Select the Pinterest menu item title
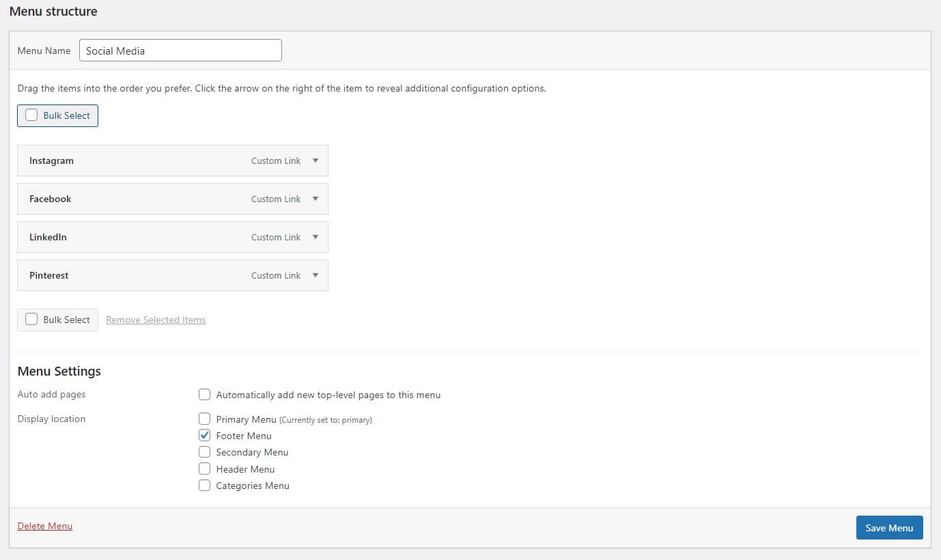Image resolution: width=941 pixels, height=560 pixels. point(49,275)
